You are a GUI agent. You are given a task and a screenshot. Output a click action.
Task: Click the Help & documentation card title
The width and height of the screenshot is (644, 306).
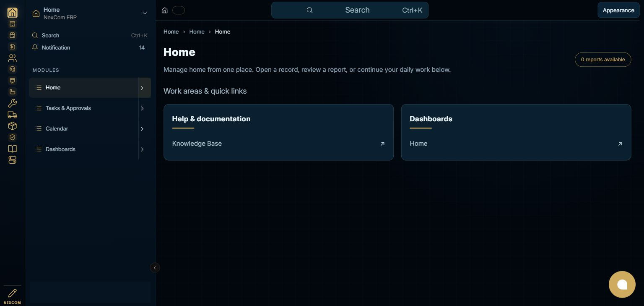coord(211,119)
